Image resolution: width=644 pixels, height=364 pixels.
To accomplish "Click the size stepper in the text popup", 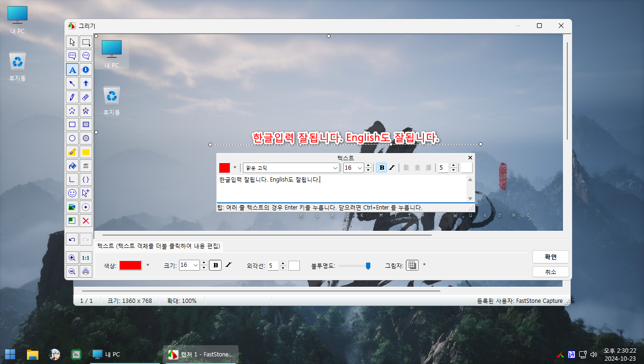I will click(368, 168).
